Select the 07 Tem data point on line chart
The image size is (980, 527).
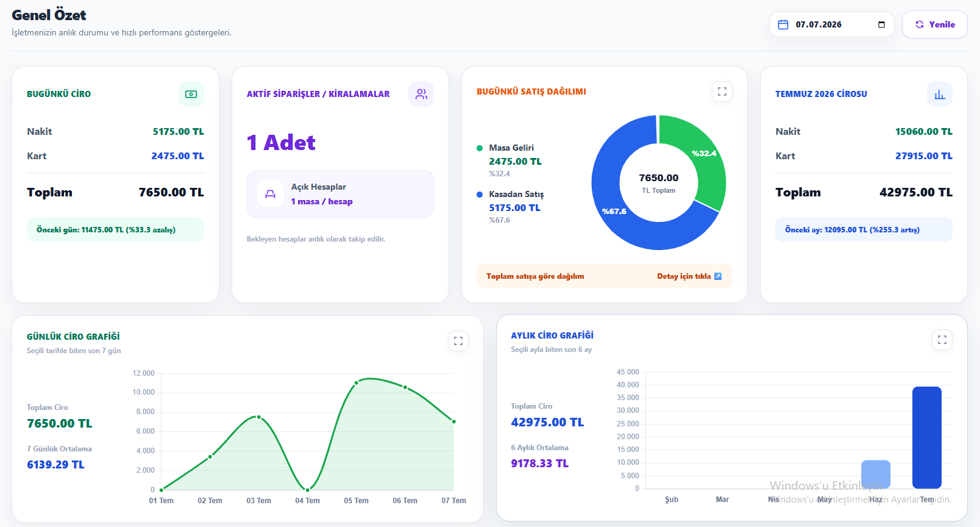coord(454,421)
